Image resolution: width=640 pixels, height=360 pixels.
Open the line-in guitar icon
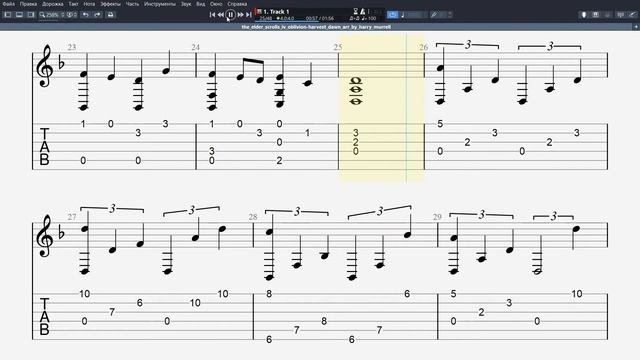tap(632, 15)
